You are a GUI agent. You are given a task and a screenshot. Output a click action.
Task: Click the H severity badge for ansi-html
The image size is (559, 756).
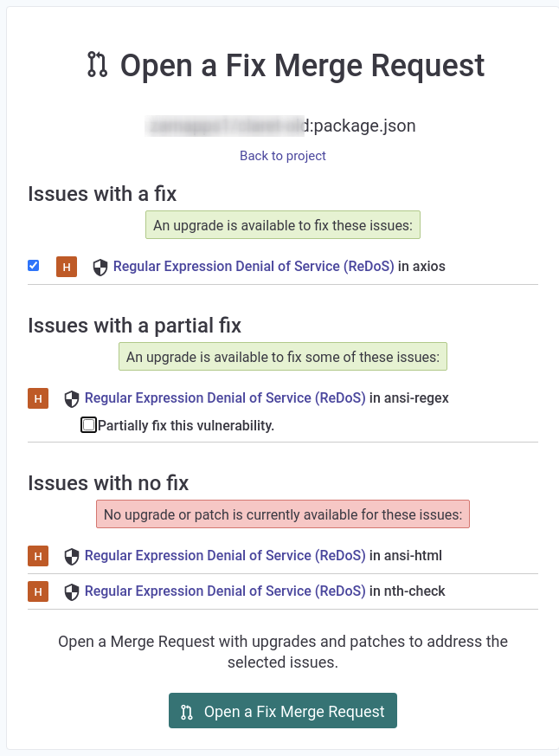[38, 556]
